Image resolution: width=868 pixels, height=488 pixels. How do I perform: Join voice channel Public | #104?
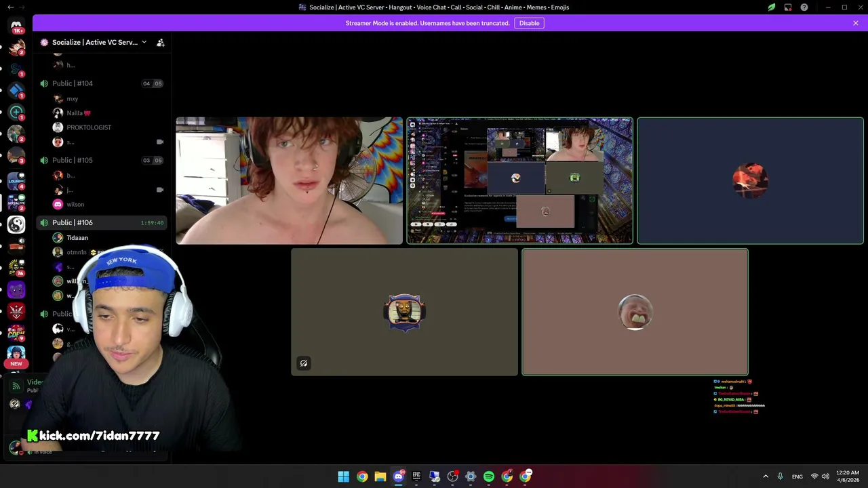point(102,83)
